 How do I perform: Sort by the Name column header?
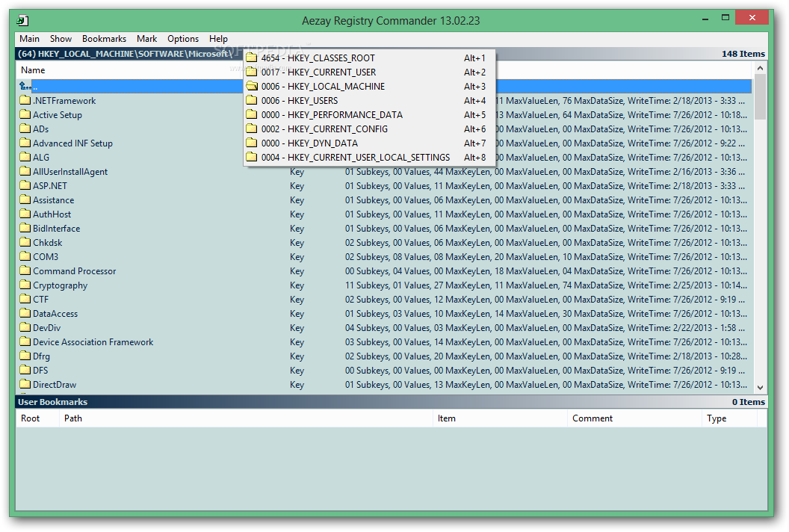click(x=33, y=70)
